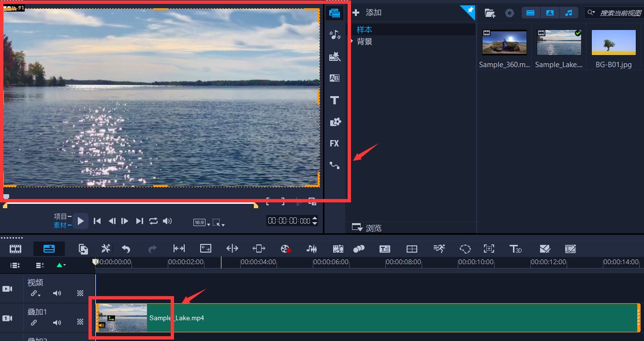Open the Overlay graphics library

pos(335,122)
